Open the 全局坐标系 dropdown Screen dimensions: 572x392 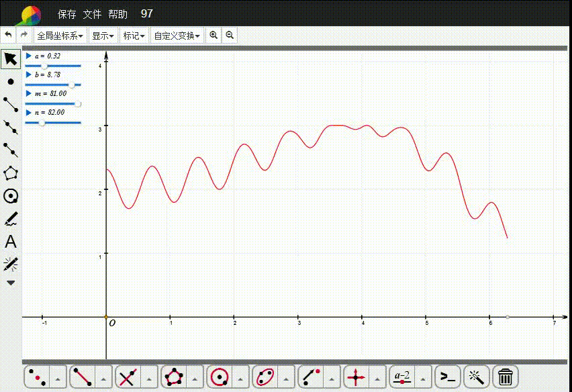point(60,36)
